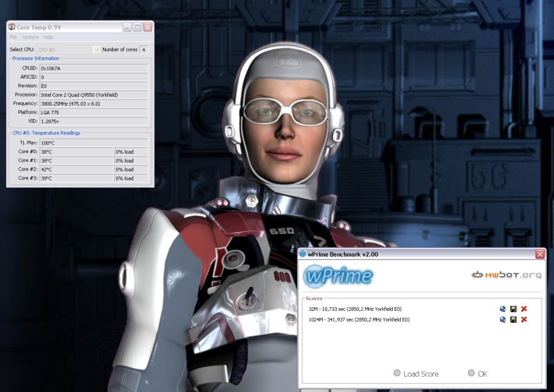
Task: Click the Processor name field
Action: pyautogui.click(x=94, y=95)
